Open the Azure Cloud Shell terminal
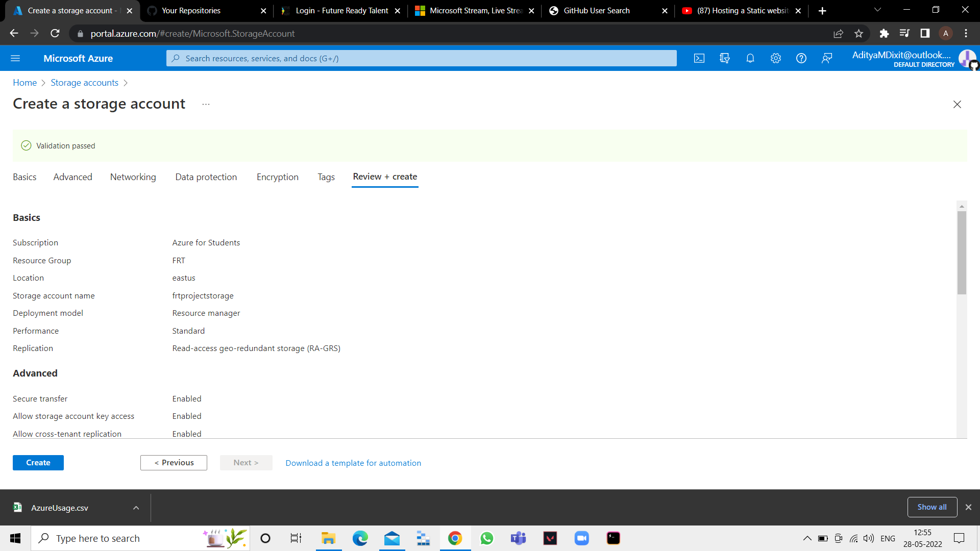Screen dimensions: 980x551 click(699, 58)
